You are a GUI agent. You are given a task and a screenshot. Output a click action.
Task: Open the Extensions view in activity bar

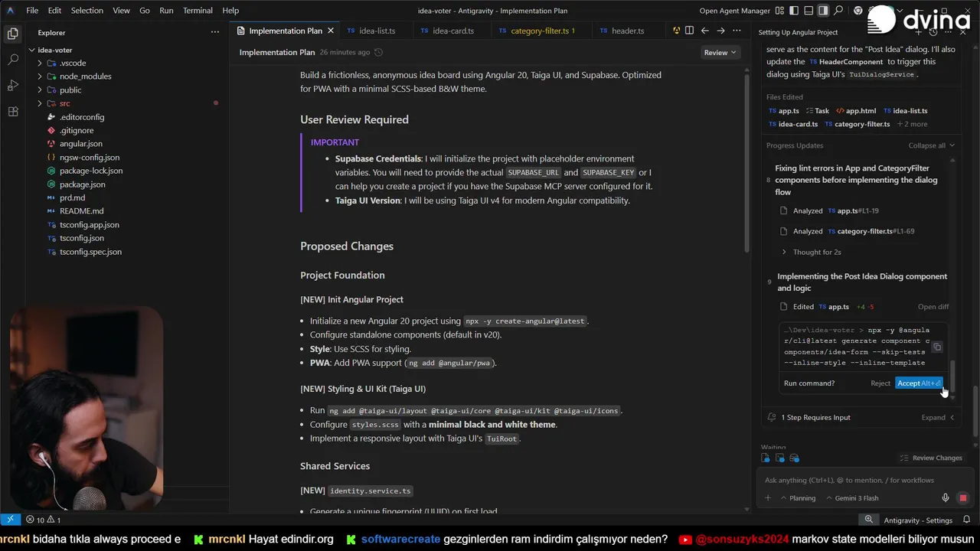(12, 111)
